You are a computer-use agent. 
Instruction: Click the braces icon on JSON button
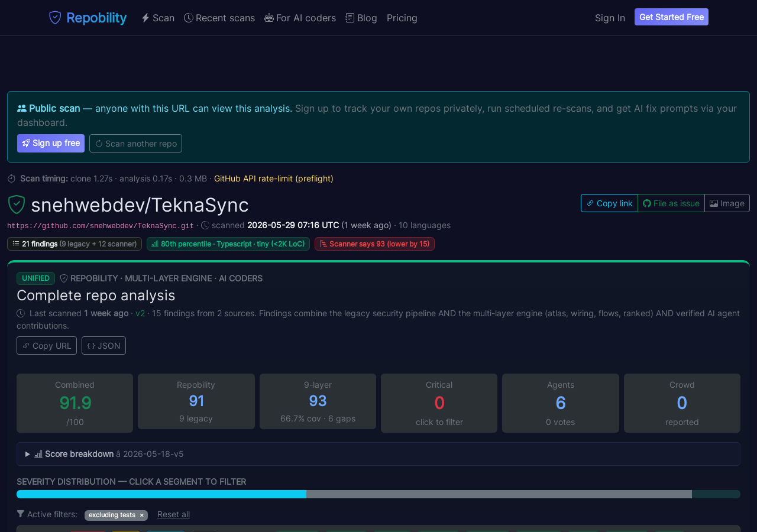tap(91, 346)
